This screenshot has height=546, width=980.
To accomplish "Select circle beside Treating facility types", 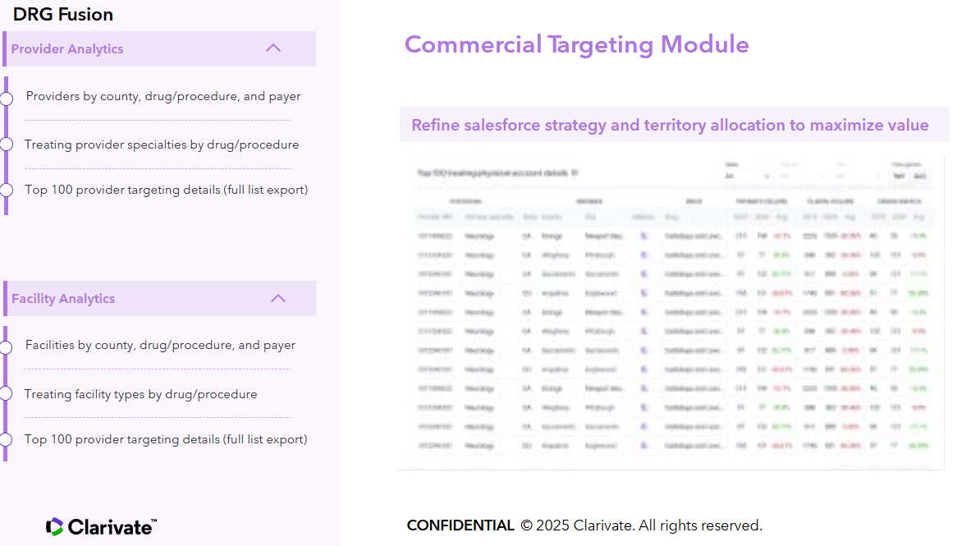I will tap(7, 393).
